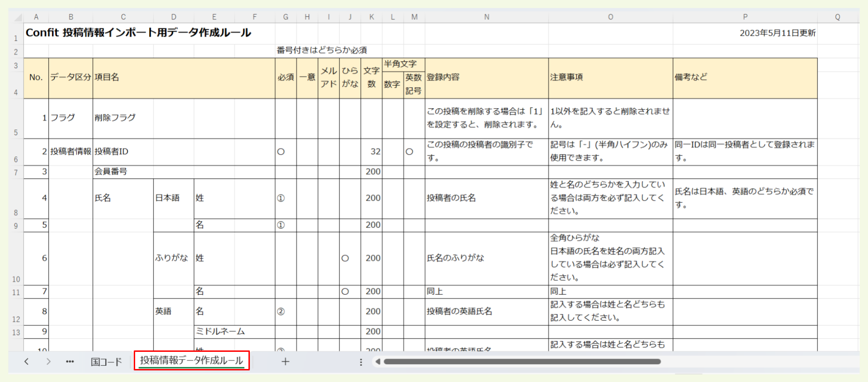The height and width of the screenshot is (382, 868).
Task: Click the 'メルアド' header cell
Action: [x=329, y=78]
